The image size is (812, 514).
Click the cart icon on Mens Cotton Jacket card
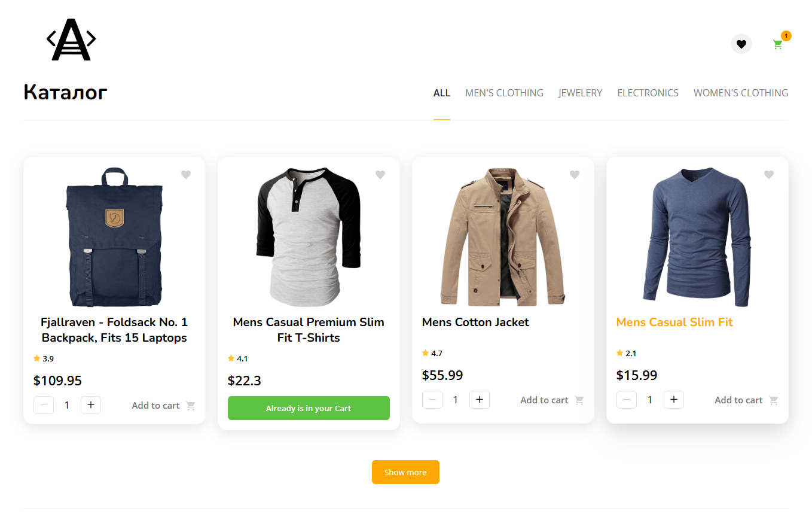click(579, 400)
